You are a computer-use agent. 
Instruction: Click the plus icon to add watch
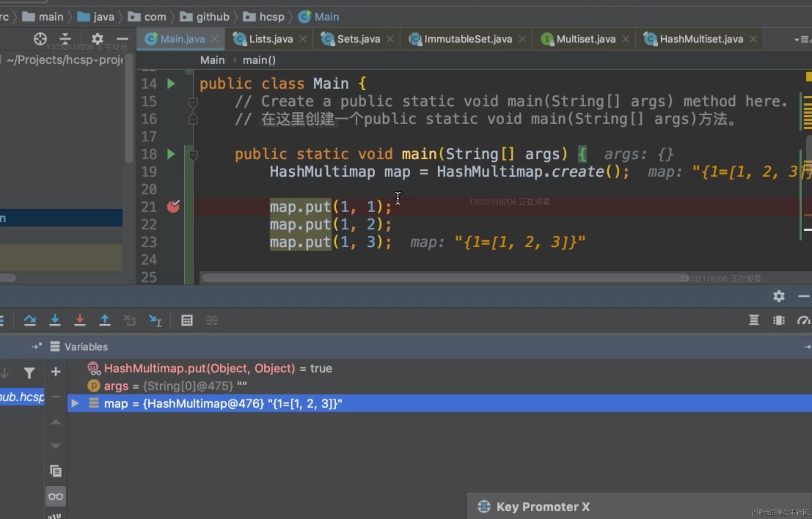tap(56, 372)
